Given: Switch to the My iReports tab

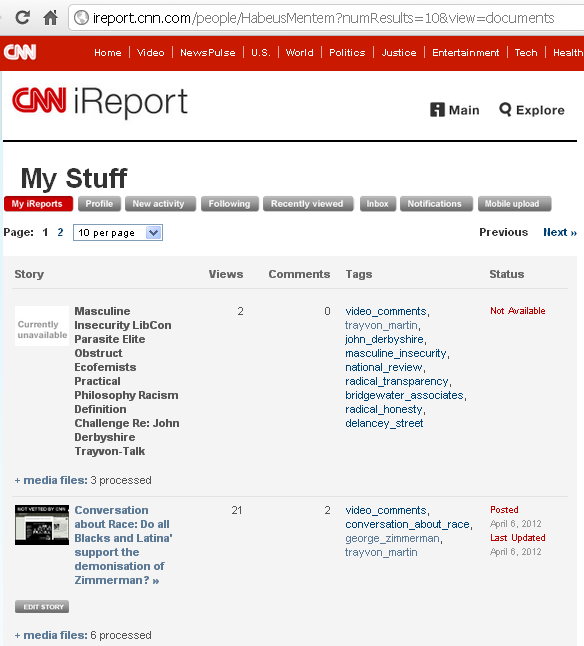Looking at the screenshot, I should [38, 204].
